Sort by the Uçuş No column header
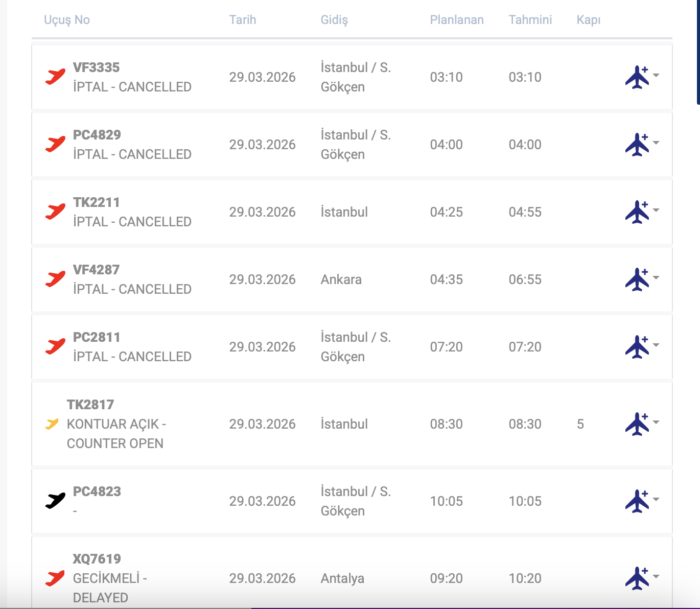The width and height of the screenshot is (700, 609). (67, 20)
